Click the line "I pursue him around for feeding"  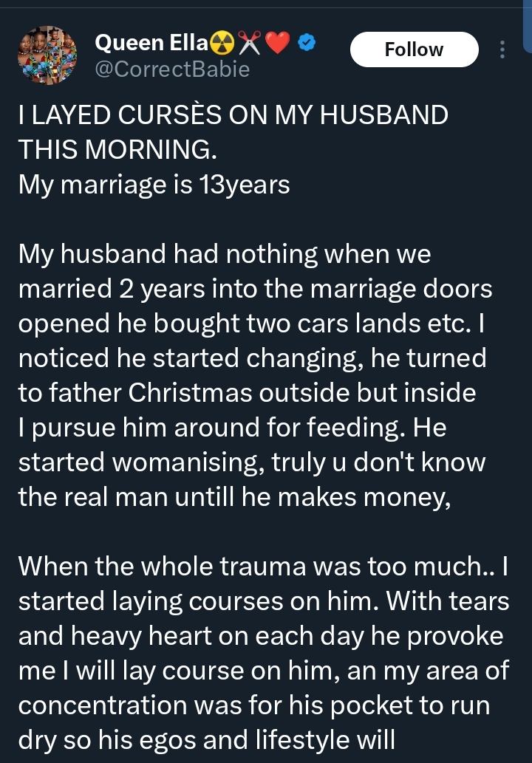pyautogui.click(x=231, y=427)
